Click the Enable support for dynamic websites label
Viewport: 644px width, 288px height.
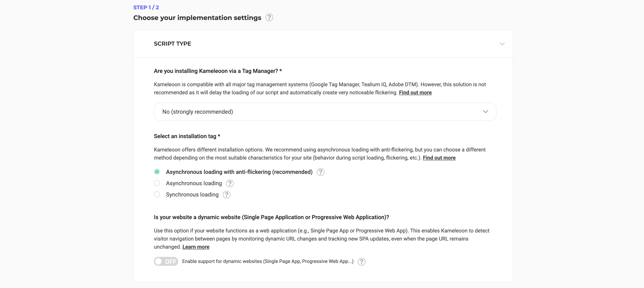coord(267,261)
